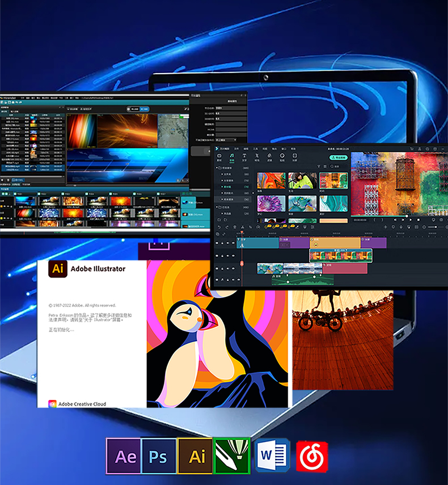Viewport: 448px width, 485px height.
Task: Open the After Effects (Ae) icon
Action: (x=124, y=456)
